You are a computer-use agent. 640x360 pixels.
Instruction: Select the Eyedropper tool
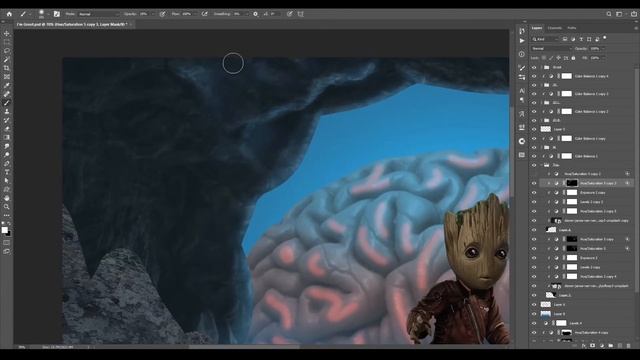coord(7,85)
